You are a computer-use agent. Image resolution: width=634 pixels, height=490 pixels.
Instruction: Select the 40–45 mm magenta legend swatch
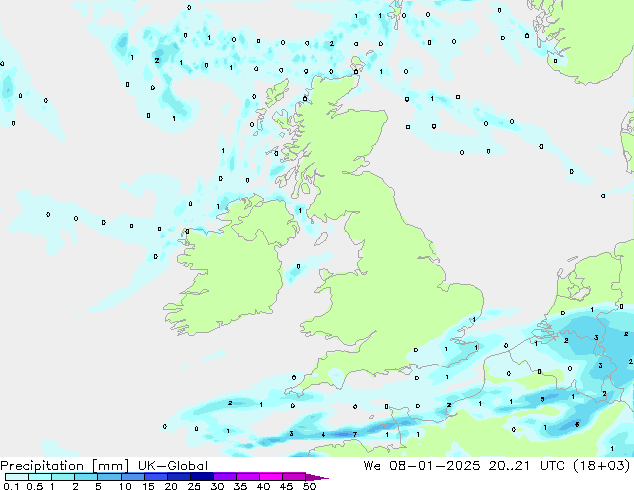pyautogui.click(x=271, y=477)
